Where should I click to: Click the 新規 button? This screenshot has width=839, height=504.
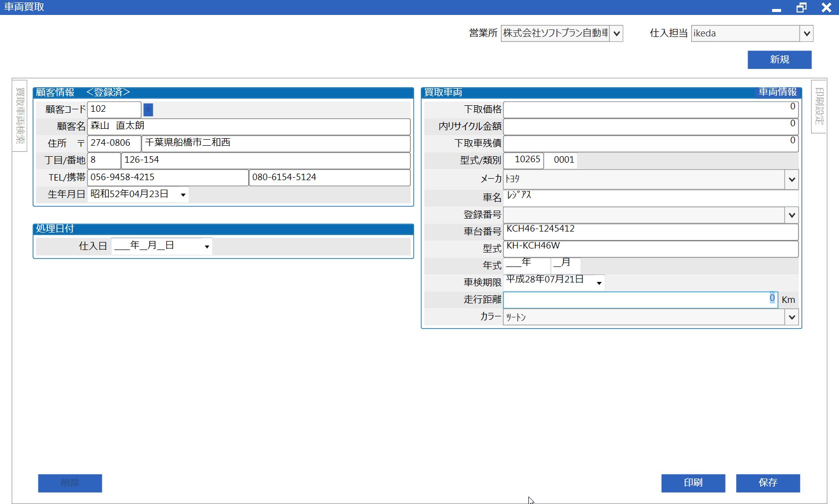click(779, 60)
